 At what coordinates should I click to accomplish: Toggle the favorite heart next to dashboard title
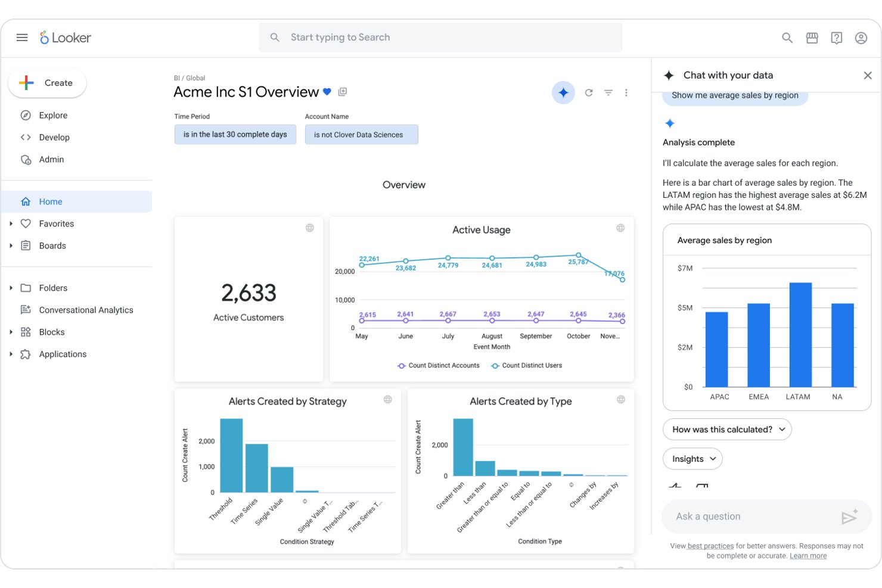coord(327,92)
